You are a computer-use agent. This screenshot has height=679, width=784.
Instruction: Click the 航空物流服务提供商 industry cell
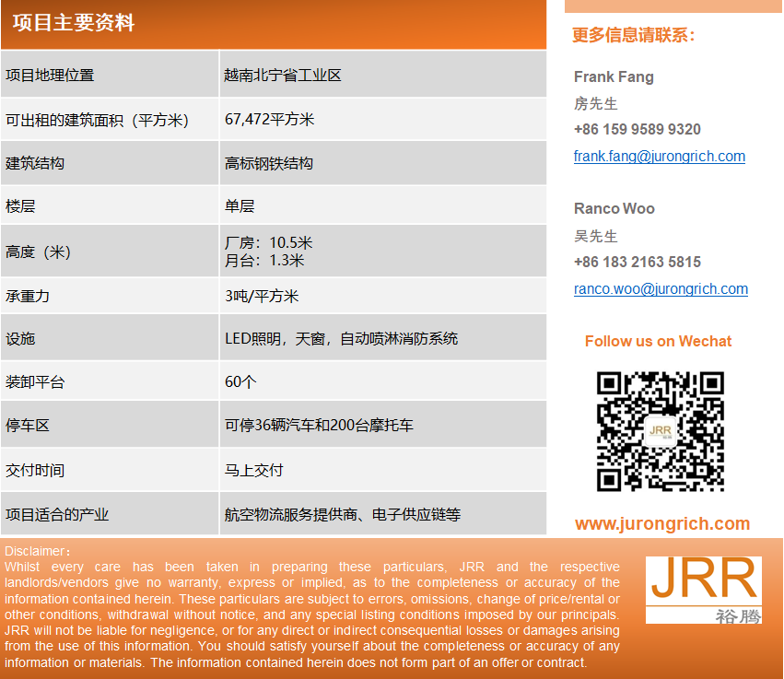pyautogui.click(x=343, y=515)
